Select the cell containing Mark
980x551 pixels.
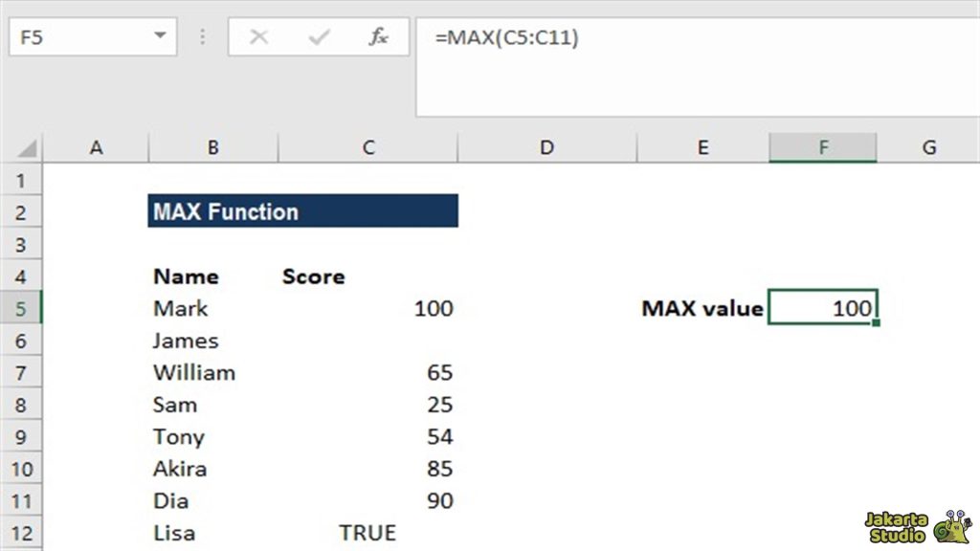point(213,308)
